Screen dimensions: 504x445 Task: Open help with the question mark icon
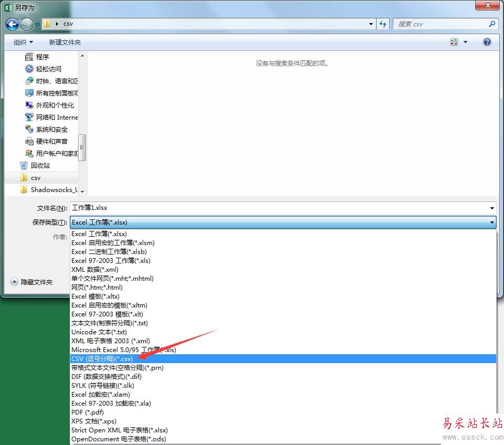coord(487,42)
